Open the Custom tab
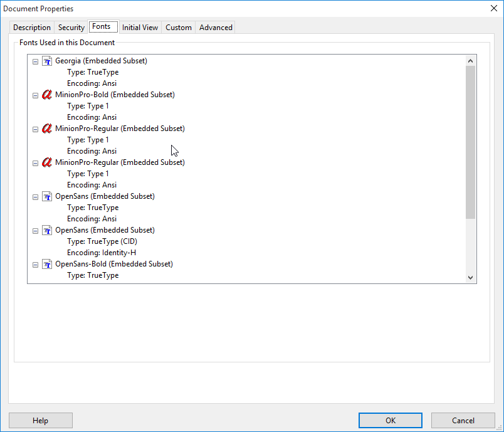The height and width of the screenshot is (432, 504). [x=179, y=28]
